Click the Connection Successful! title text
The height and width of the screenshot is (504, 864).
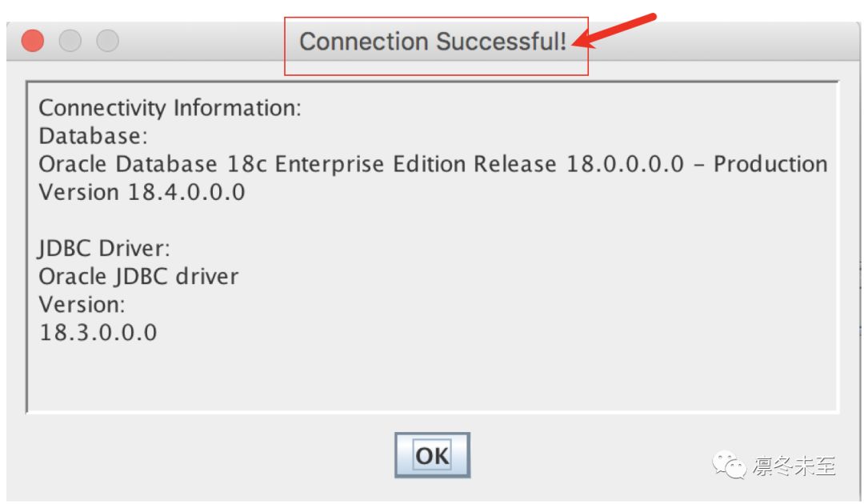click(x=433, y=42)
